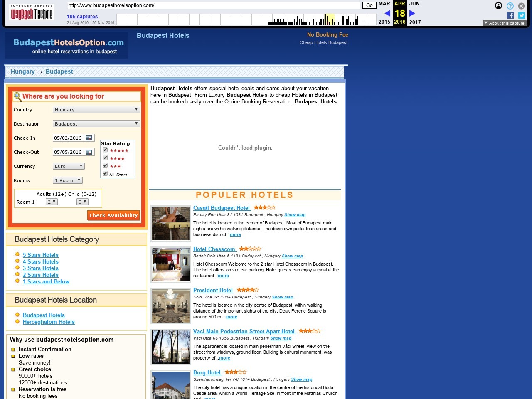This screenshot has width=532, height=399.
Task: Toggle the five-star rating checkbox
Action: click(x=105, y=150)
